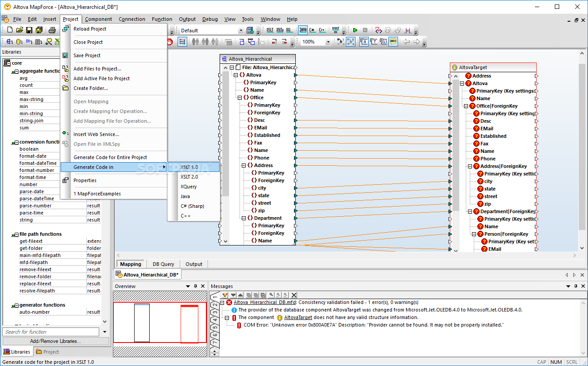Click the Open file folder icon
588x366 pixels.
(19, 30)
